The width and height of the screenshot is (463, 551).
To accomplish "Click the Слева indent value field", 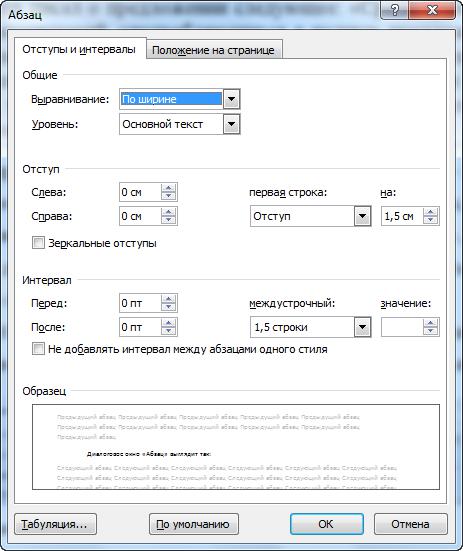I will tap(141, 192).
